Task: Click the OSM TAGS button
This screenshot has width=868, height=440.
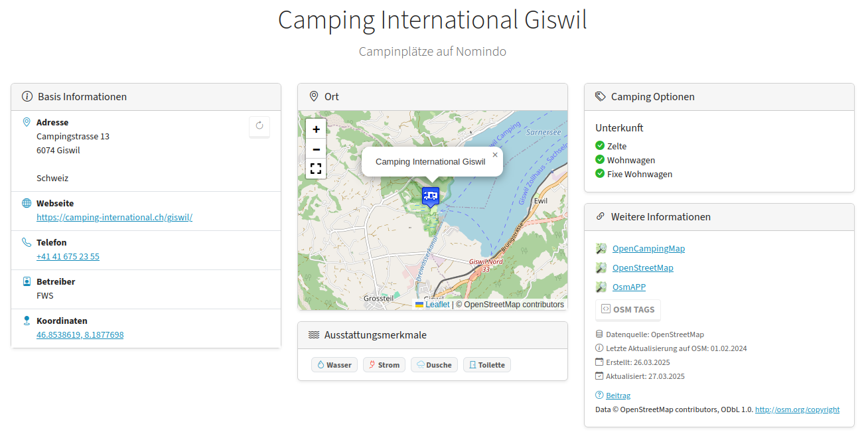Action: pos(628,309)
